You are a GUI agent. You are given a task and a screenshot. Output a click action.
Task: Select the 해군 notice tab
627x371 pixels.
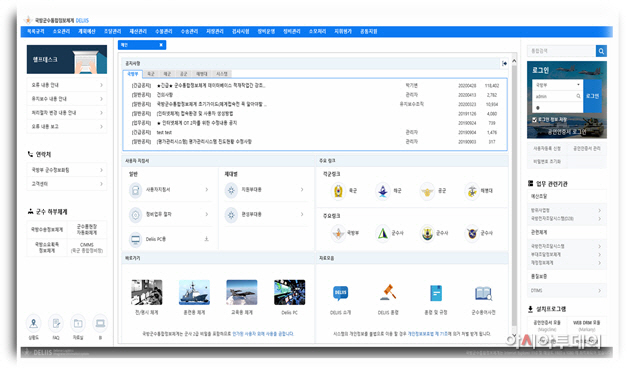[167, 74]
